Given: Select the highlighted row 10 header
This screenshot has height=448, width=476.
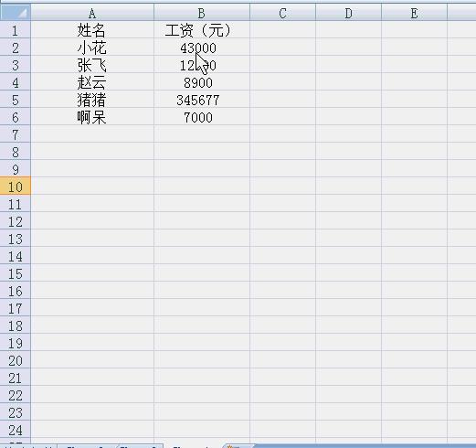Looking at the screenshot, I should tap(16, 186).
